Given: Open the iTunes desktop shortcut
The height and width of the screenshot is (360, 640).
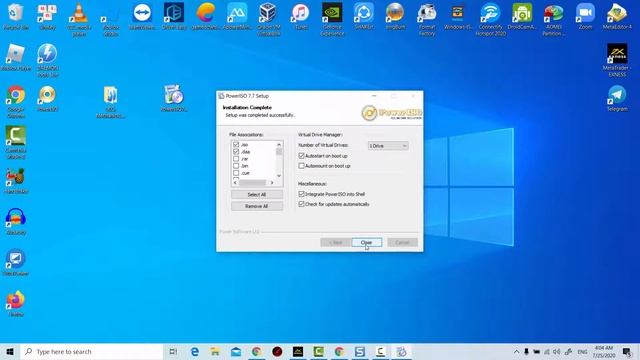Looking at the screenshot, I should (x=301, y=16).
